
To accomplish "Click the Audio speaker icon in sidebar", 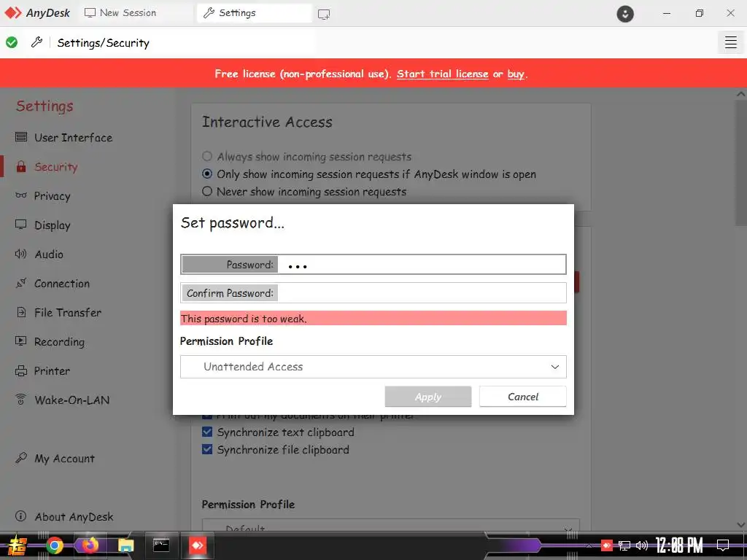I will (x=21, y=254).
